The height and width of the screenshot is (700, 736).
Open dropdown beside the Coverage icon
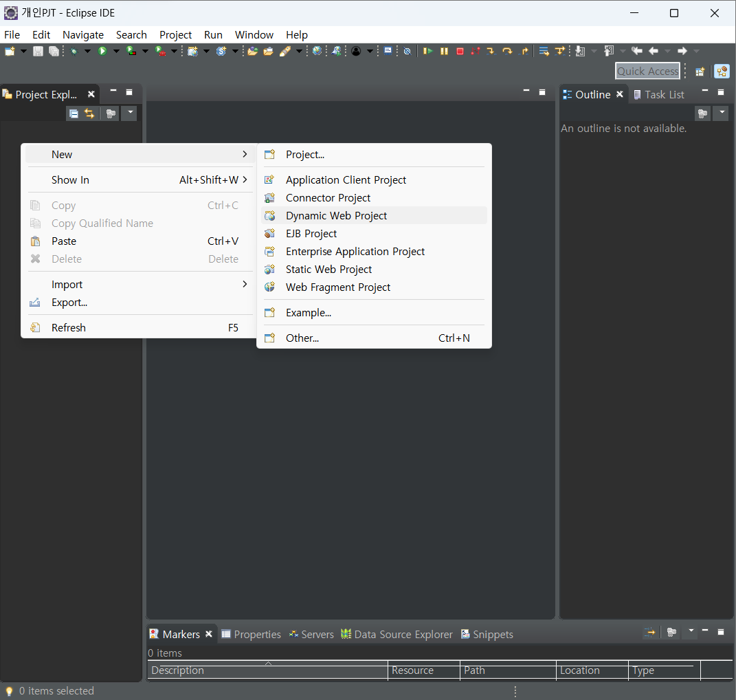[145, 51]
